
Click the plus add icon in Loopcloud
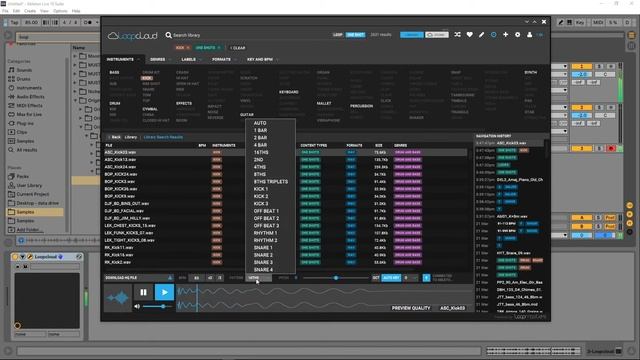point(505,35)
